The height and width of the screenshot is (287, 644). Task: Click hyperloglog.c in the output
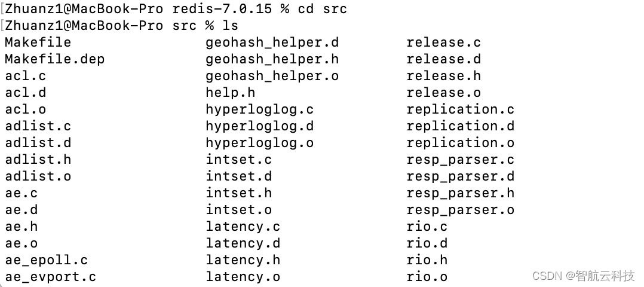259,110
